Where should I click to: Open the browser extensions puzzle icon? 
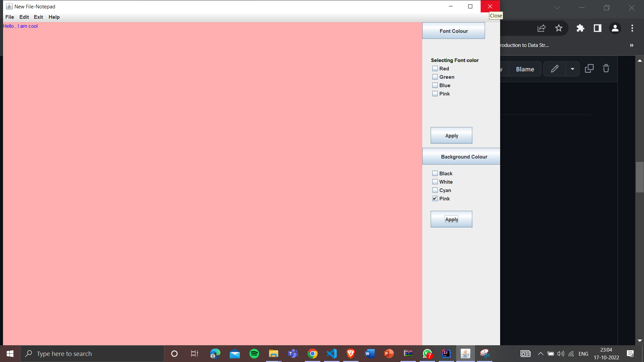click(x=581, y=28)
